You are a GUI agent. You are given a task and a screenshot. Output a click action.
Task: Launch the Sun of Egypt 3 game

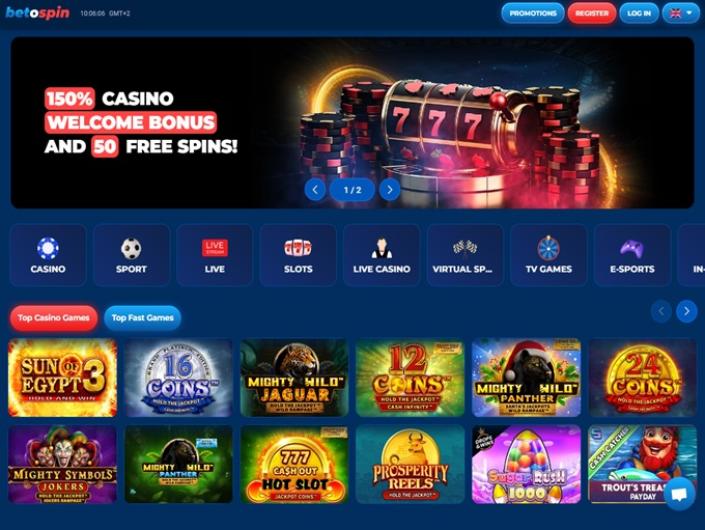tap(62, 378)
